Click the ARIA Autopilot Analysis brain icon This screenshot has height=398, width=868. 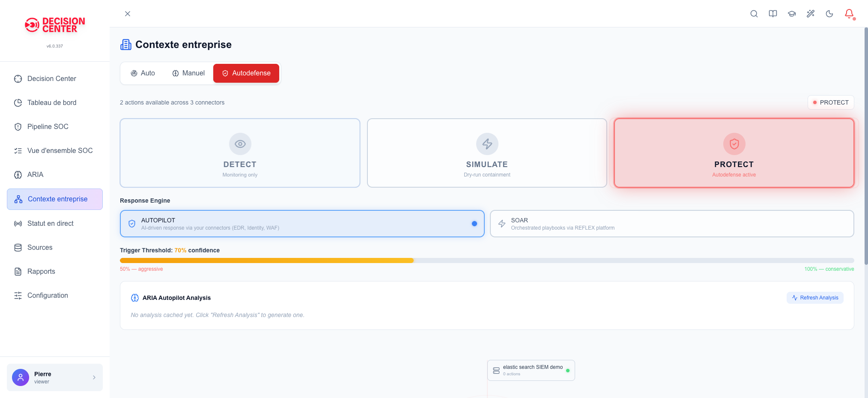click(x=135, y=298)
